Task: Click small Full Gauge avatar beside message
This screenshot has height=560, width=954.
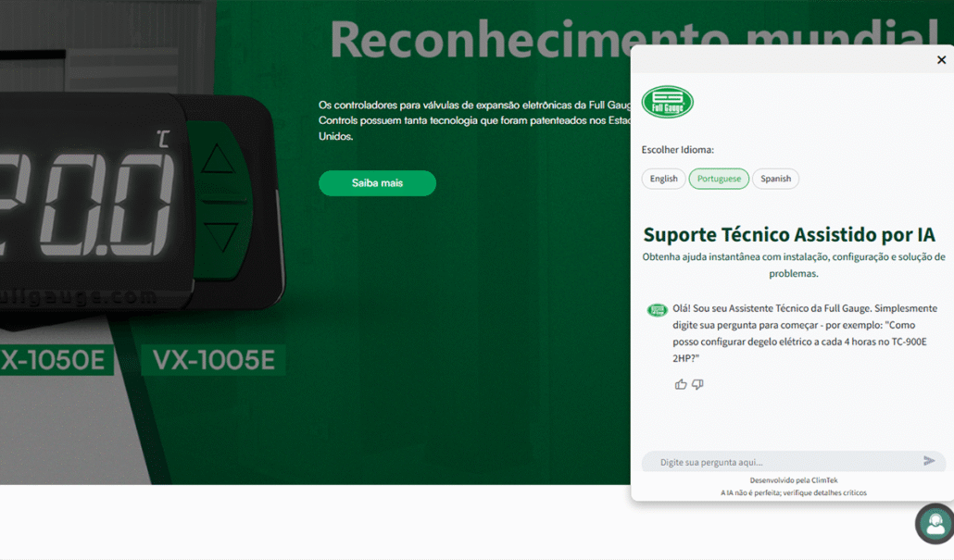Action: coord(657,310)
